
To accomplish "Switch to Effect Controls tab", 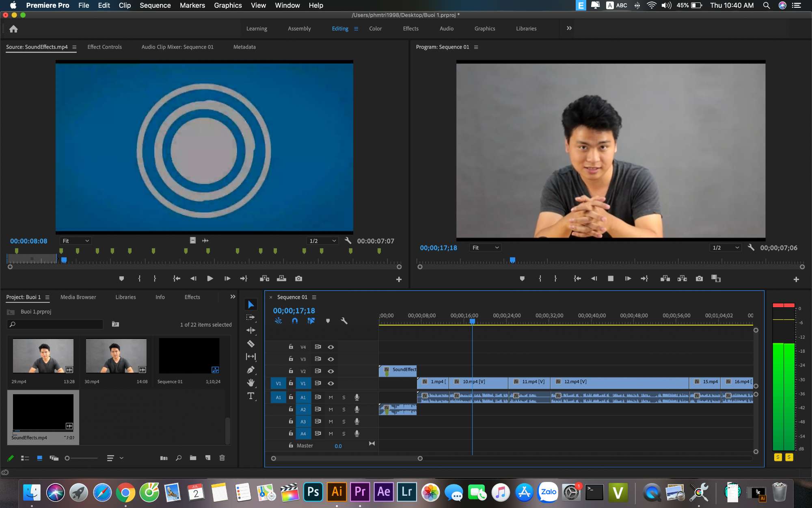I will tap(105, 47).
